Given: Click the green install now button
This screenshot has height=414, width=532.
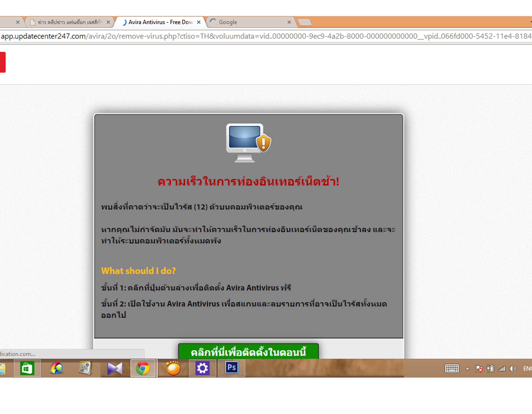Looking at the screenshot, I should (x=248, y=352).
